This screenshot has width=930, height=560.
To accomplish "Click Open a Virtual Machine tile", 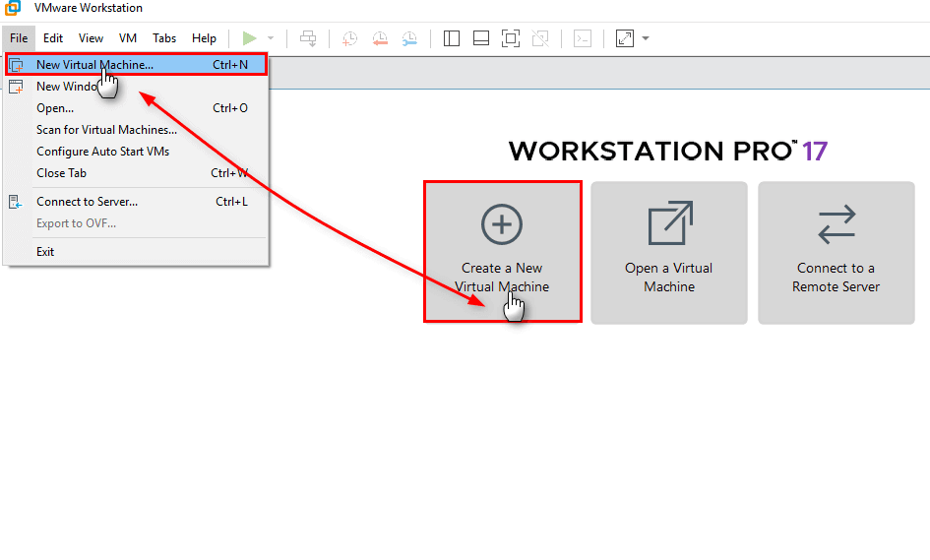I will 669,253.
